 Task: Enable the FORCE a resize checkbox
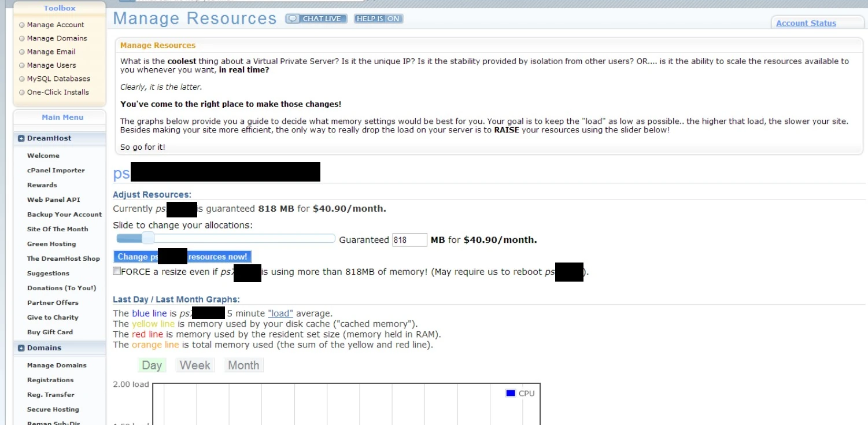point(117,271)
